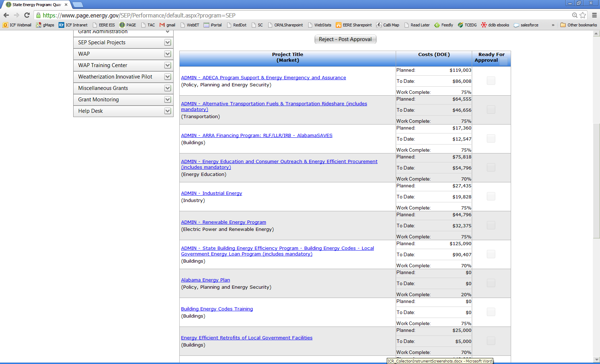Expand the Help Desk dropdown arrow
Viewport: 600px width, 364px height.
pyautogui.click(x=167, y=111)
